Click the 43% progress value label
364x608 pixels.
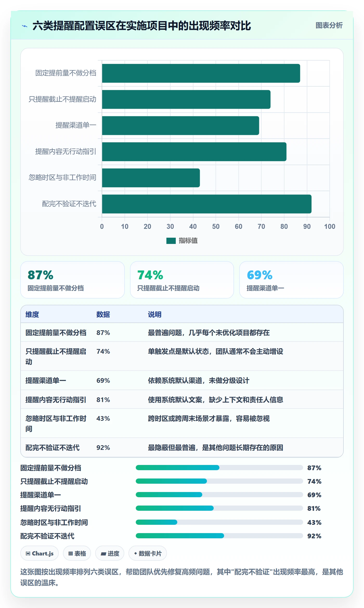click(314, 522)
